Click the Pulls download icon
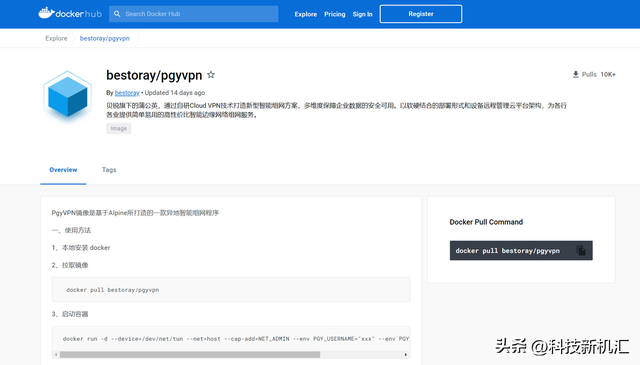This screenshot has width=640, height=365. [576, 74]
